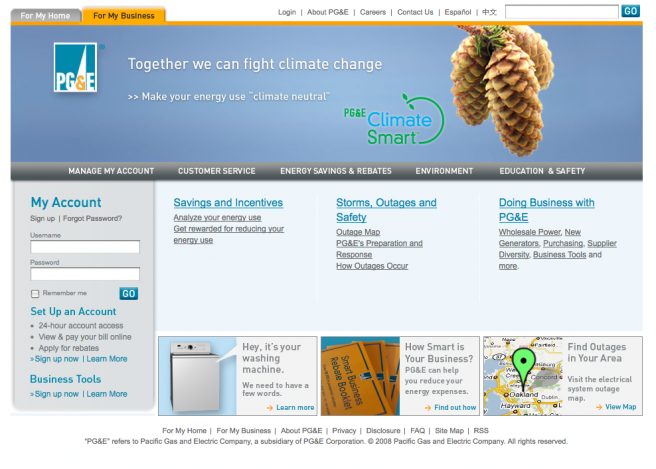Viewport: 656px width, 469px height.
Task: Toggle the Remember me checkbox
Action: pyautogui.click(x=35, y=294)
